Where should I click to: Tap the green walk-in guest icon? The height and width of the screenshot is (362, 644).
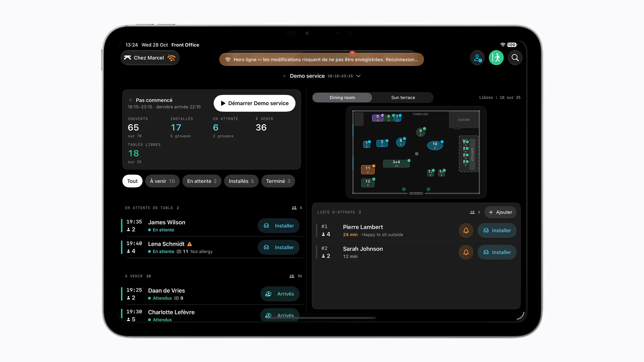tap(496, 58)
